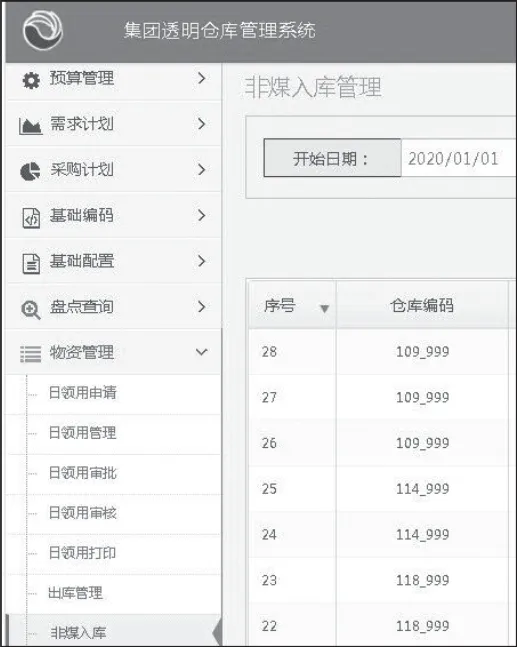Click the magnifier icon for 盘点查询
This screenshot has height=647, width=517.
pos(31,309)
